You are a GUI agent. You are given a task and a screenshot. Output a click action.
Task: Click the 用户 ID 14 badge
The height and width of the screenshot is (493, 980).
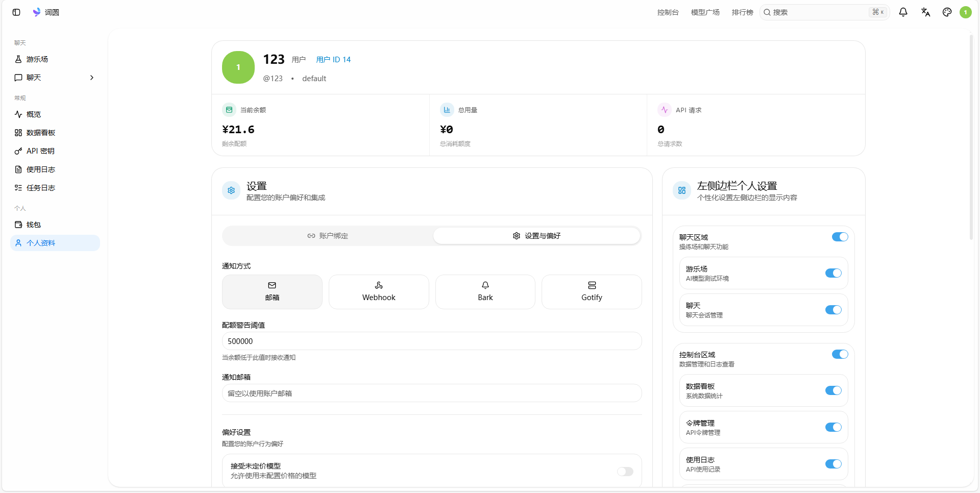pos(333,60)
